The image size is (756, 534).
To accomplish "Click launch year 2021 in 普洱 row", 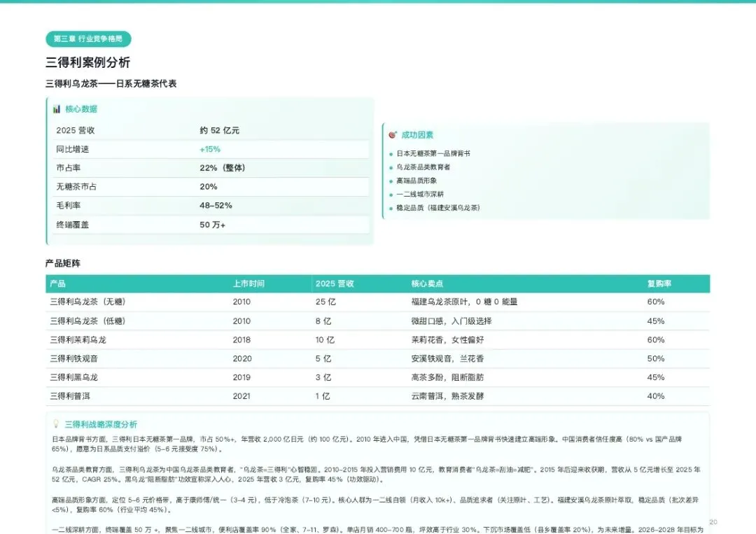I will [241, 397].
